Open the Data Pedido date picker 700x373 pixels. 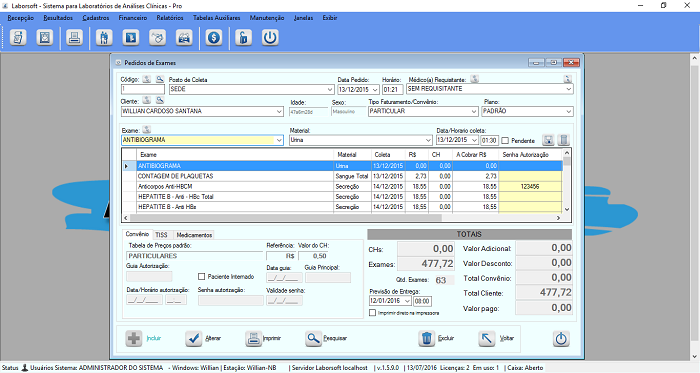(x=375, y=90)
